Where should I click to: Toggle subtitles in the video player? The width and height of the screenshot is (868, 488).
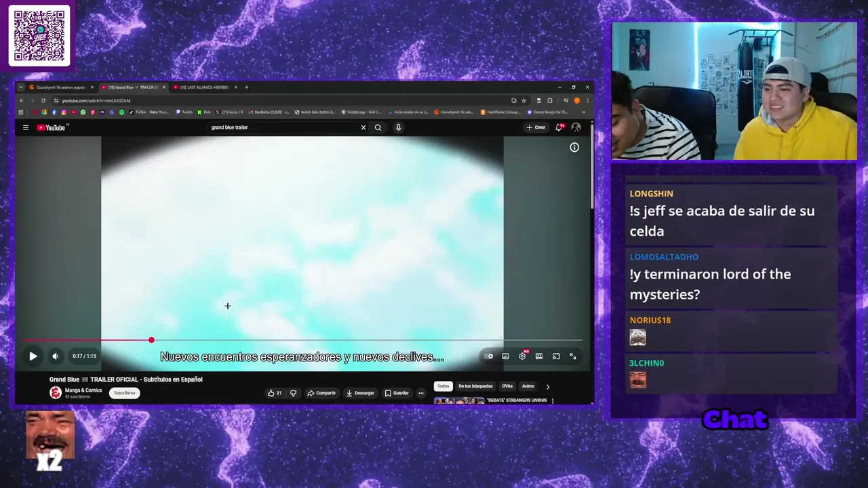[x=505, y=356]
